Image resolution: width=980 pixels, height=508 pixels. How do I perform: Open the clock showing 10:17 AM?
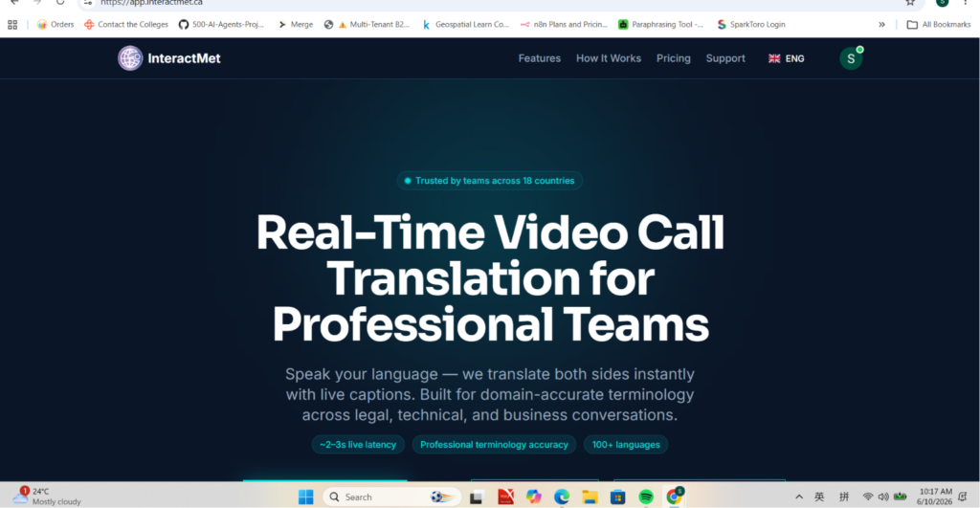point(934,497)
